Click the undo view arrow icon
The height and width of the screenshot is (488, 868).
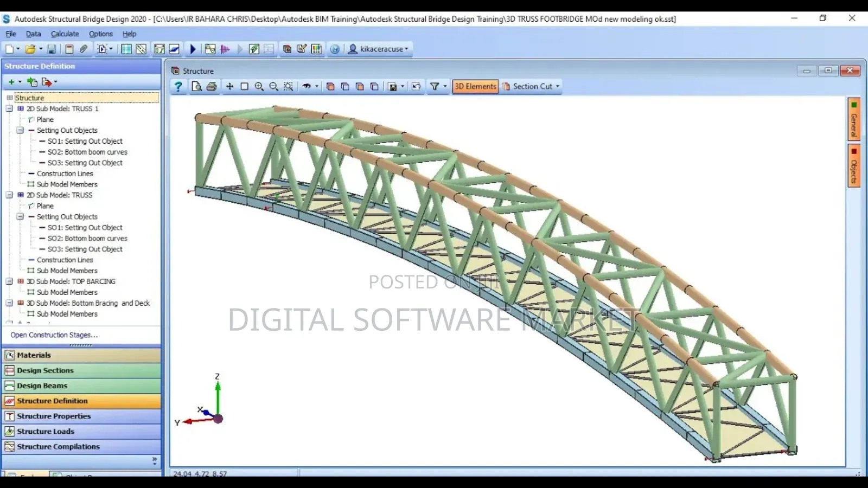pos(416,86)
